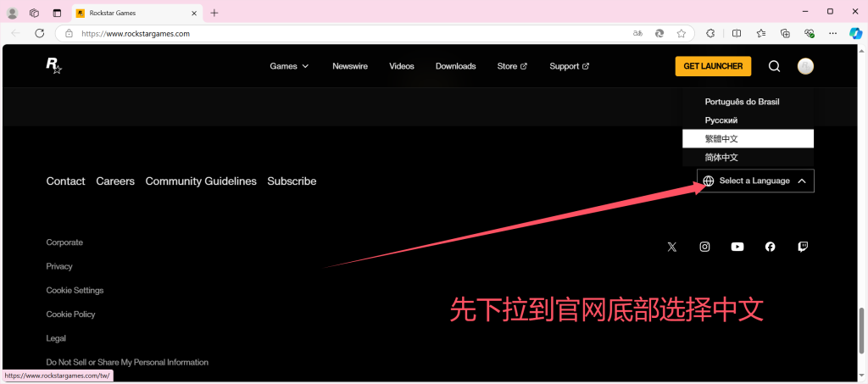Viewport: 868px width, 384px height.
Task: Open Copilot sidebar
Action: [856, 33]
